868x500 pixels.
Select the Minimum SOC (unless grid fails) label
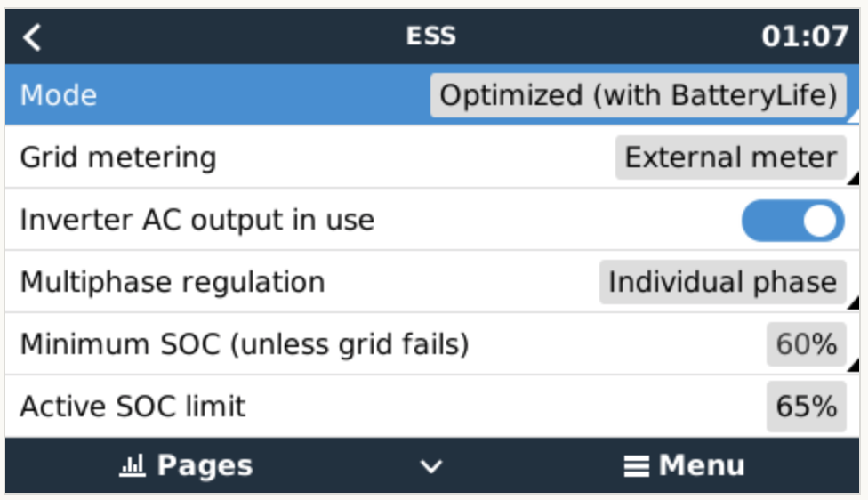pos(245,344)
